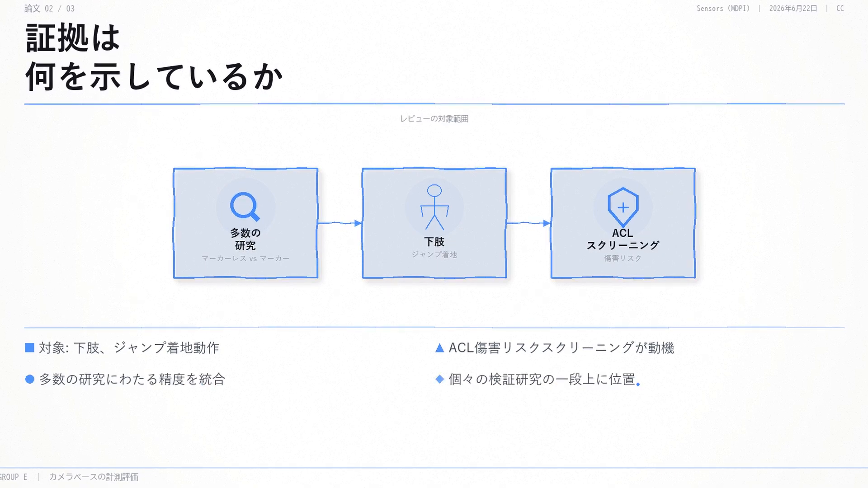Click the bullet text 対象: 下肢、ジャンプ着地動作
The width and height of the screenshot is (868, 488).
click(x=129, y=347)
